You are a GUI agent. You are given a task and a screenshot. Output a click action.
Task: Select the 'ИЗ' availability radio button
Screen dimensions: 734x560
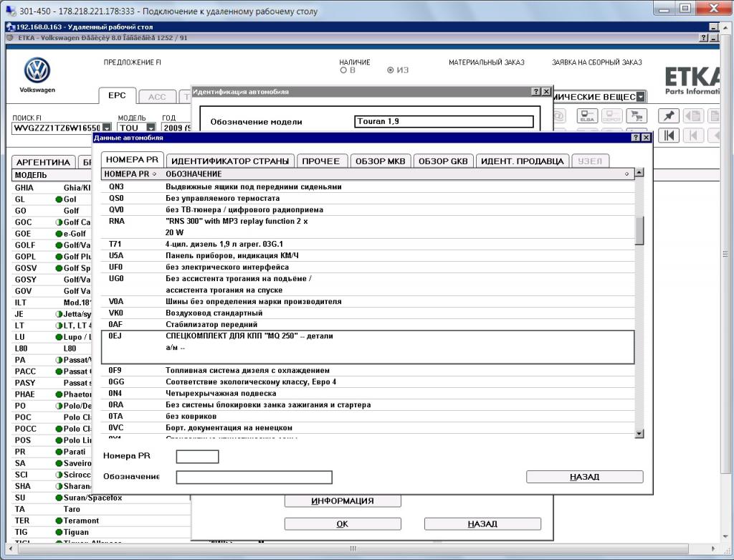coord(390,70)
